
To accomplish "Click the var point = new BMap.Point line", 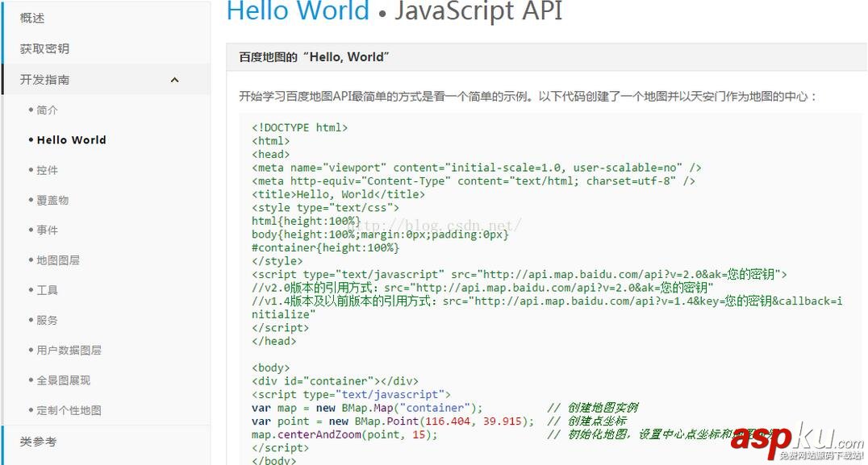I will 393,421.
